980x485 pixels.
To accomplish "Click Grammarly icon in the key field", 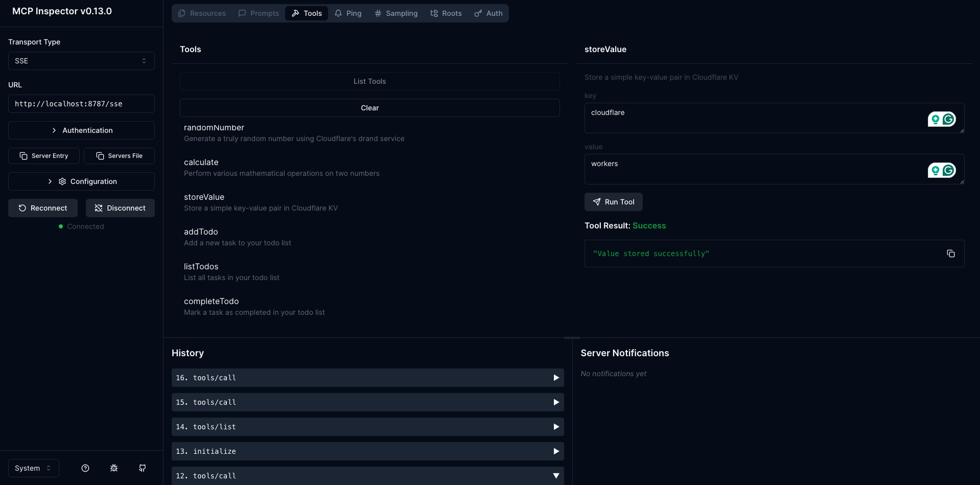I will pyautogui.click(x=949, y=119).
